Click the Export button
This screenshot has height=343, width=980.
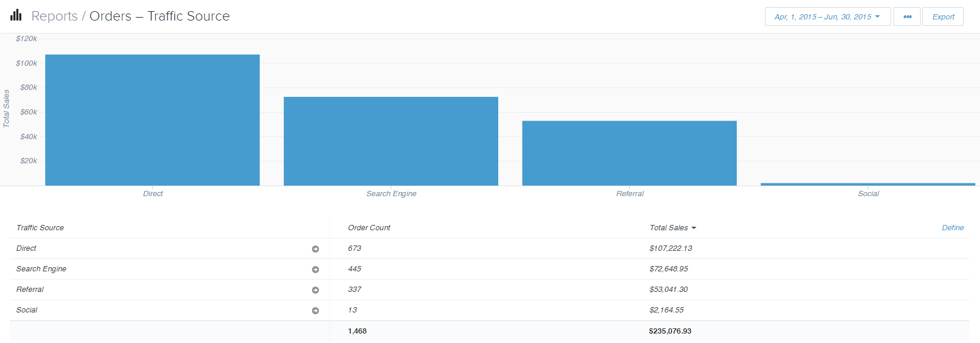943,16
